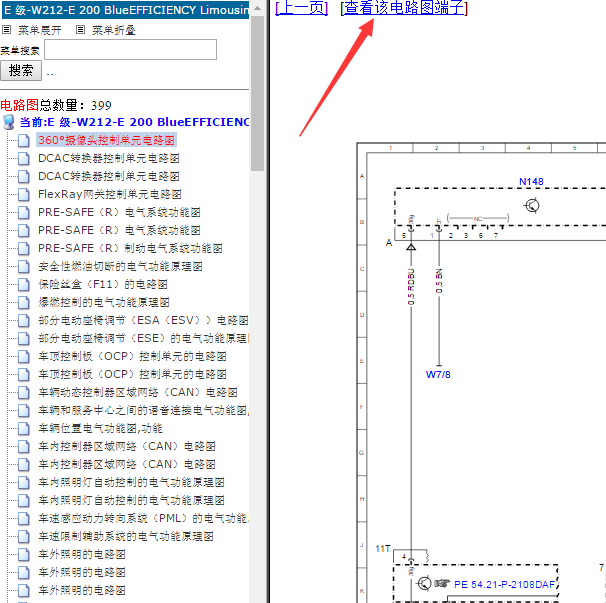Open 车辆和服务中心之间的语音连接电气功能图
This screenshot has height=603, width=606.
coord(143,410)
